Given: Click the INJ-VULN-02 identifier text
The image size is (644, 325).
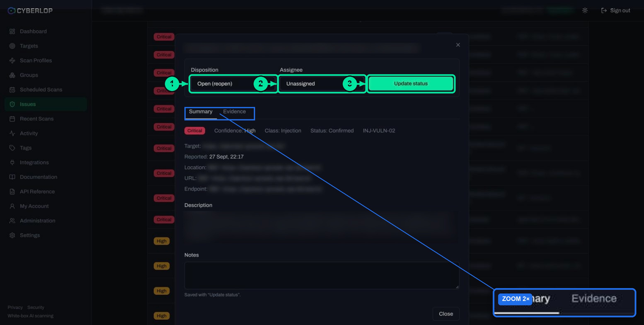Looking at the screenshot, I should [379, 131].
